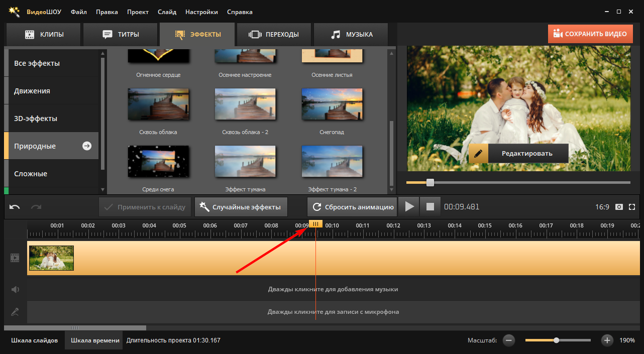Zoom out timeline with minus button
This screenshot has height=354, width=644.
[509, 340]
